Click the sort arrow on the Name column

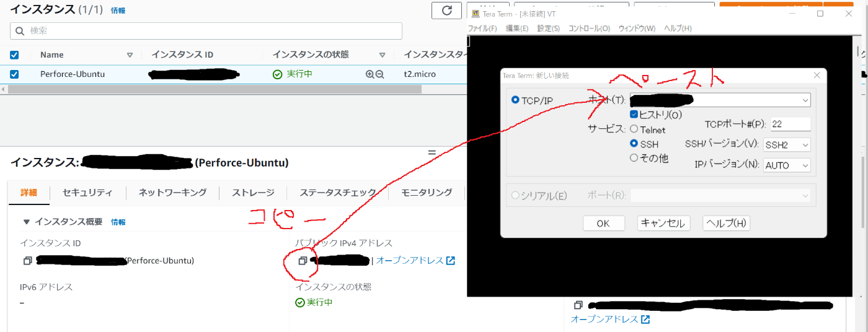pyautogui.click(x=130, y=55)
